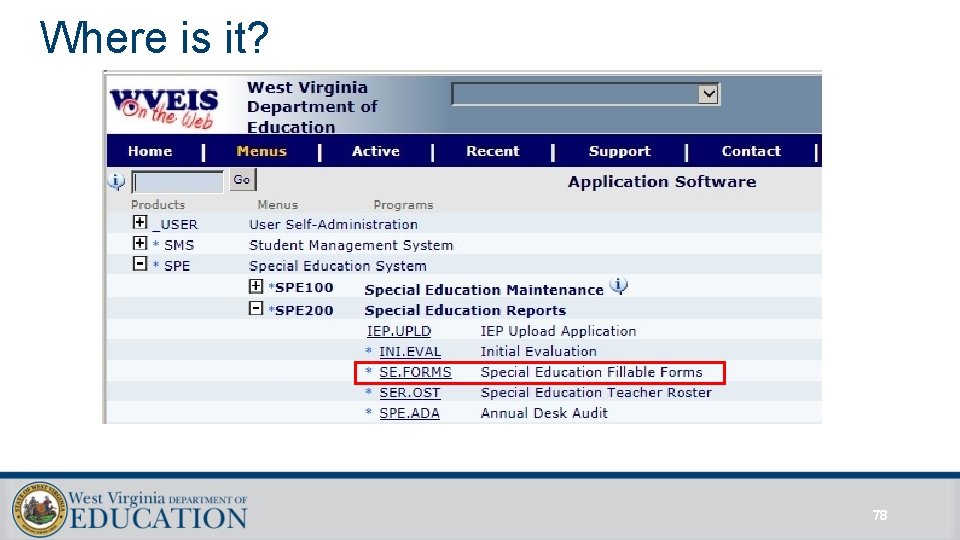This screenshot has height=540, width=960.
Task: Open the header dropdown list
Action: point(708,94)
